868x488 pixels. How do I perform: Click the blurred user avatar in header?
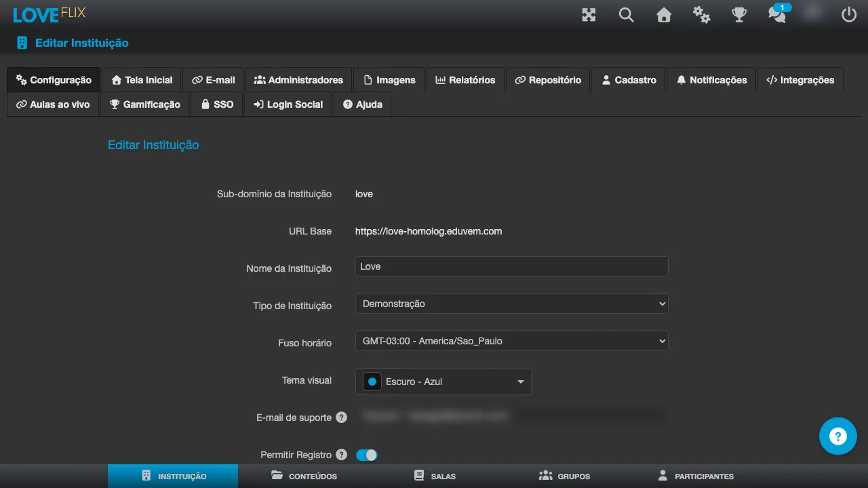tap(813, 12)
